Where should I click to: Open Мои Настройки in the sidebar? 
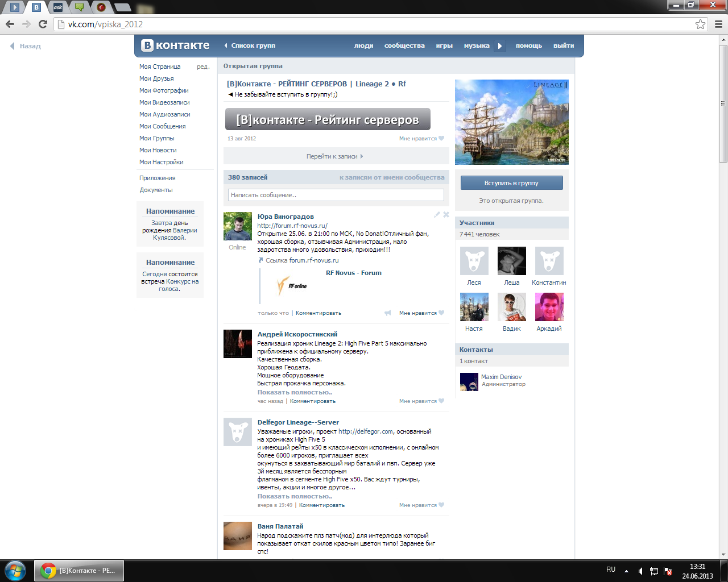[x=162, y=162]
